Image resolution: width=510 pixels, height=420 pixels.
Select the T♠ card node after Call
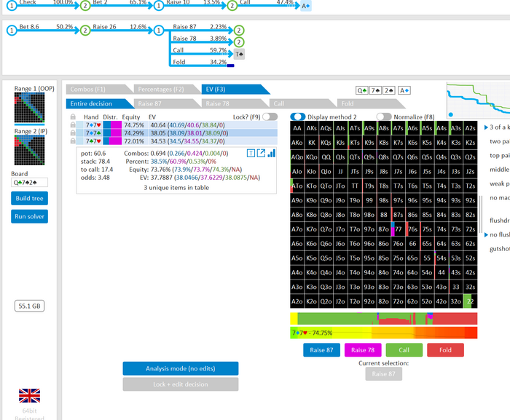pyautogui.click(x=240, y=54)
